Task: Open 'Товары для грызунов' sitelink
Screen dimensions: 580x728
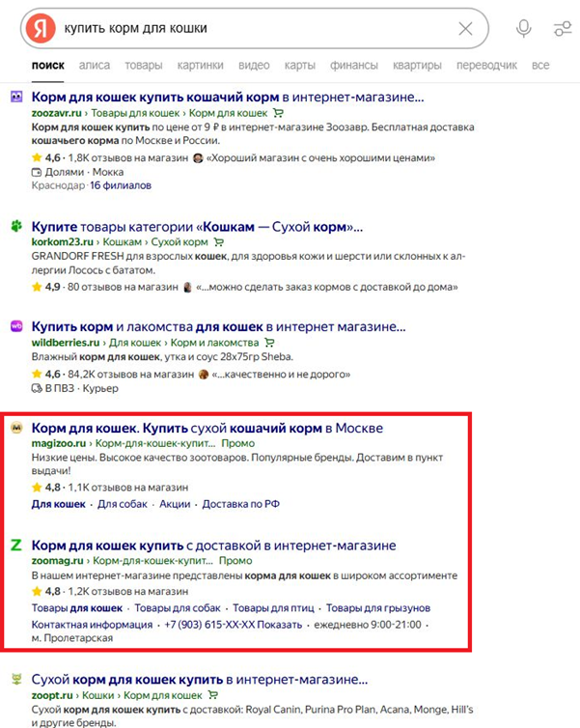Action: 378,608
